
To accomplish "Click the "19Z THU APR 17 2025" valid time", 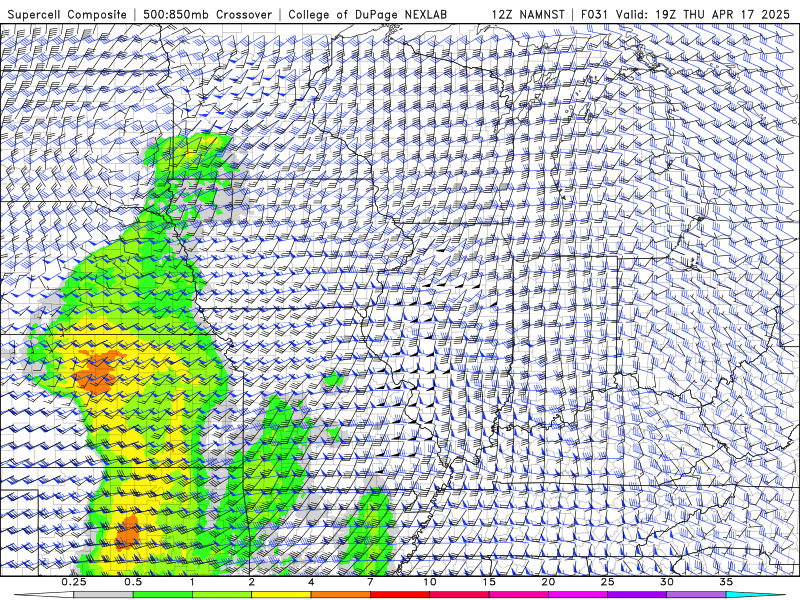I will 722,15.
